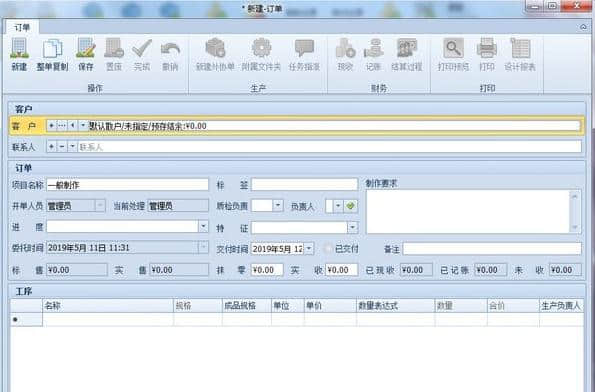Open the 客户 dropdown arrow
The image size is (595, 392).
tap(83, 126)
